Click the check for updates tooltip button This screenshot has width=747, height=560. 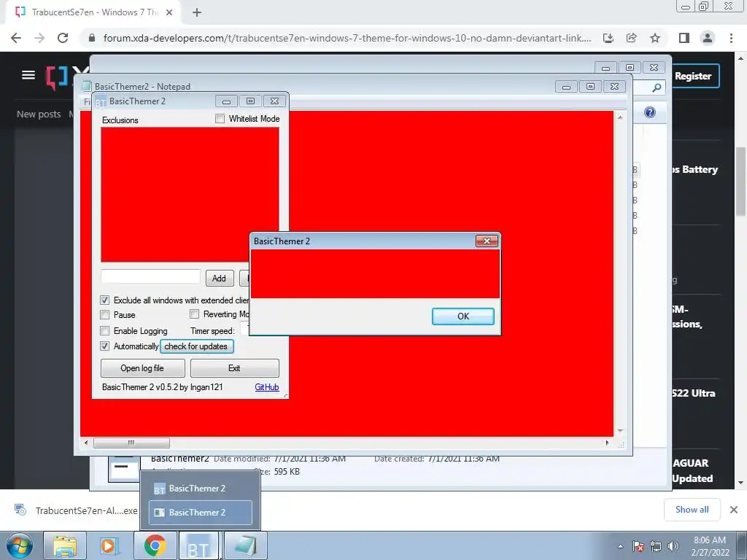[196, 346]
